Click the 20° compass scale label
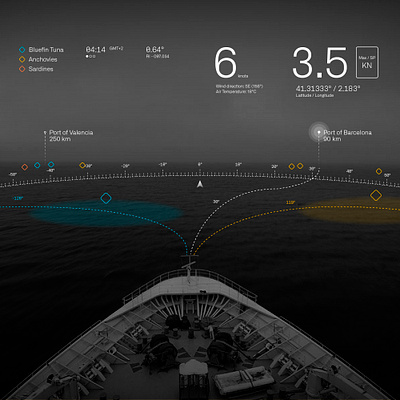Viewport: 400px width, 400px height. click(274, 166)
